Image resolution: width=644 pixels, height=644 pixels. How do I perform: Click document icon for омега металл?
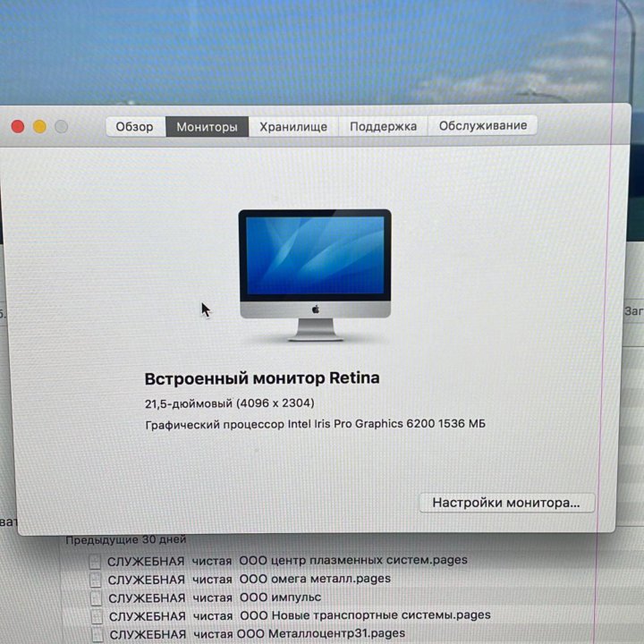pos(96,580)
